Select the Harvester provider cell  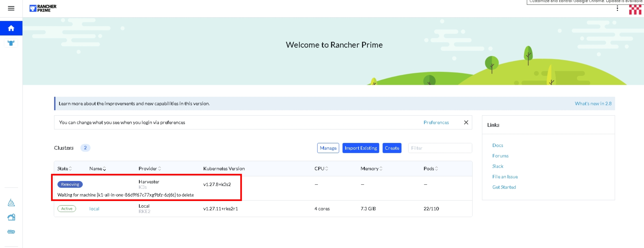tap(149, 182)
